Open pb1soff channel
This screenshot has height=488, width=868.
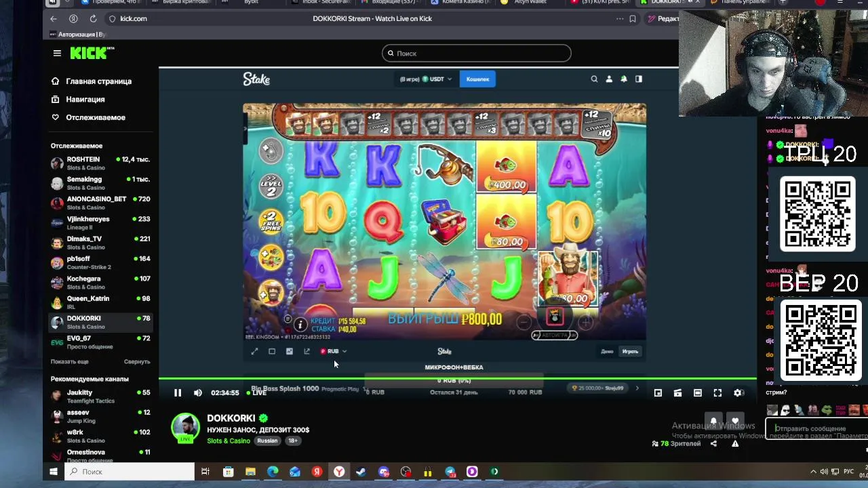[x=100, y=262]
